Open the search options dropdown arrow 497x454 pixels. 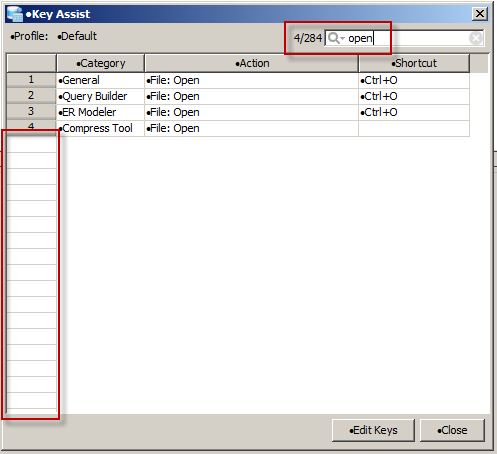pyautogui.click(x=342, y=39)
